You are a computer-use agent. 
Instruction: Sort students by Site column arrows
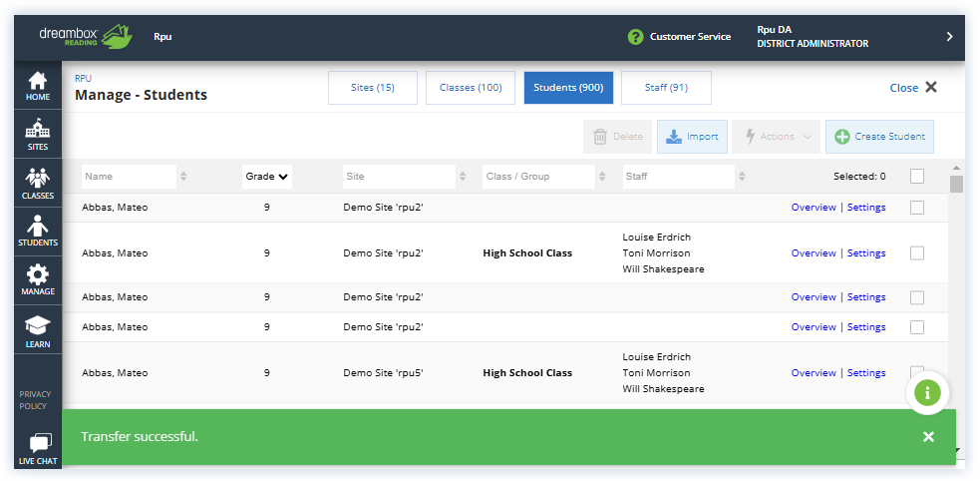pos(463,177)
